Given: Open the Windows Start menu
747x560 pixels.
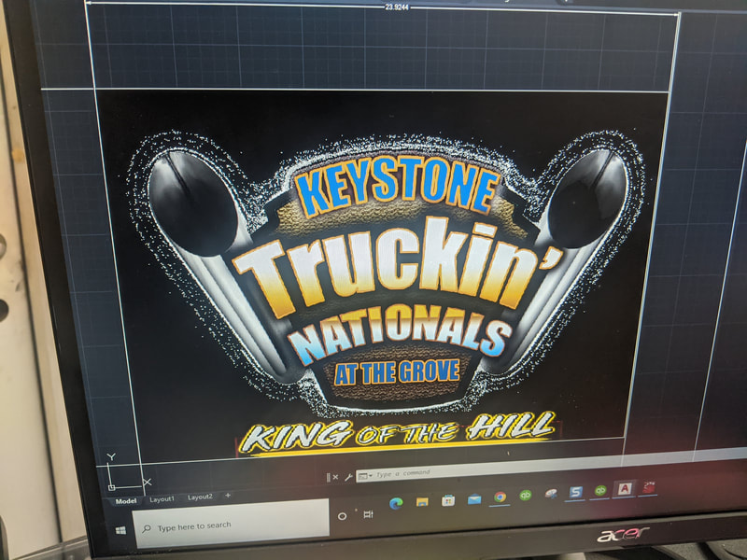Looking at the screenshot, I should tap(120, 530).
